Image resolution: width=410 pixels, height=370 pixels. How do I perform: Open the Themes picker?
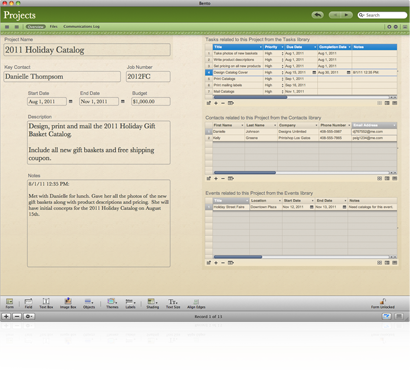112,303
